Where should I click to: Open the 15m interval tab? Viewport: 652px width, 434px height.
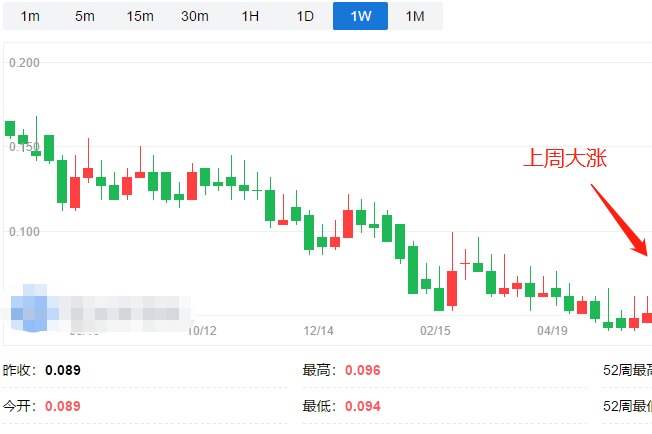(x=140, y=16)
